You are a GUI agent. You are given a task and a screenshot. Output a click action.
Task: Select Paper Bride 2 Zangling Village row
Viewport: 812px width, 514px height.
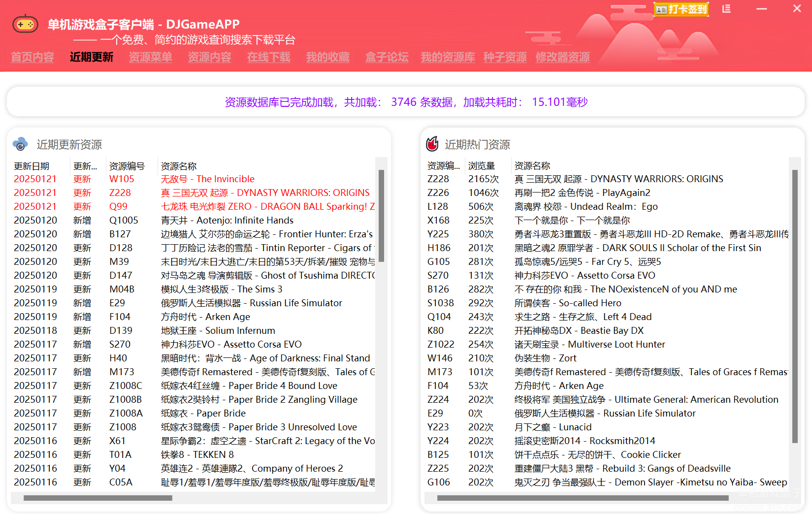[193, 399]
